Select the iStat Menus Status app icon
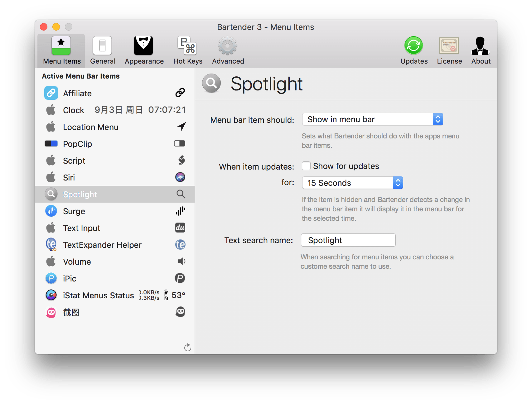This screenshot has width=532, height=404. tap(51, 295)
